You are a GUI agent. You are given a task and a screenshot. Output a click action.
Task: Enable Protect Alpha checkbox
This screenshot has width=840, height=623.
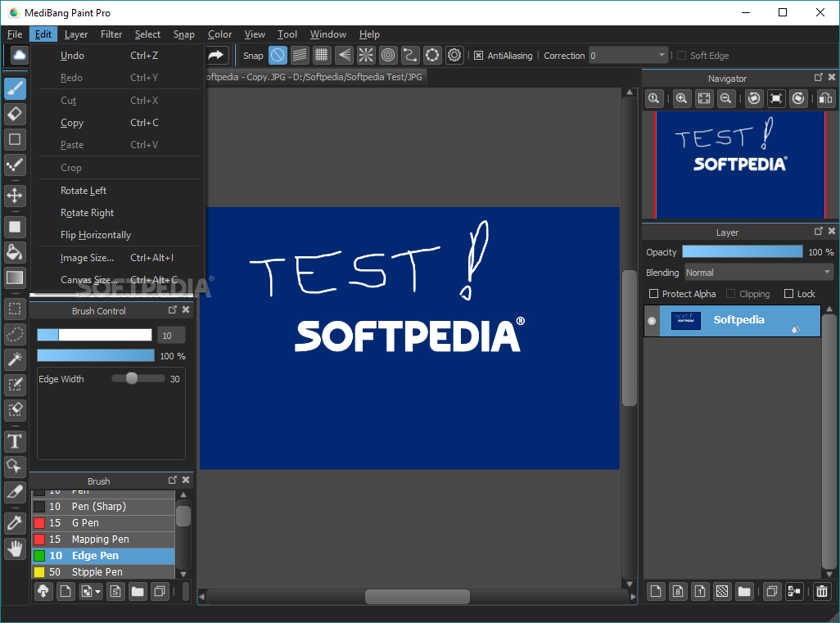[x=653, y=294]
